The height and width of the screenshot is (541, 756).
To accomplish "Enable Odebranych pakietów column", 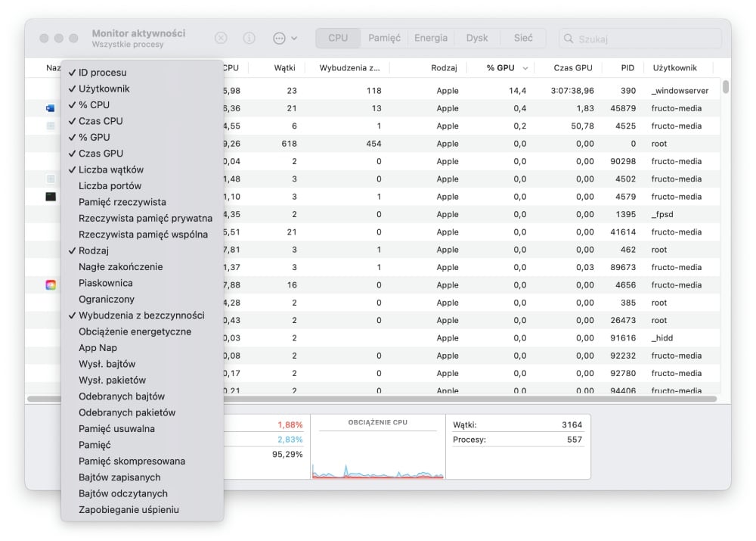I will point(142,412).
